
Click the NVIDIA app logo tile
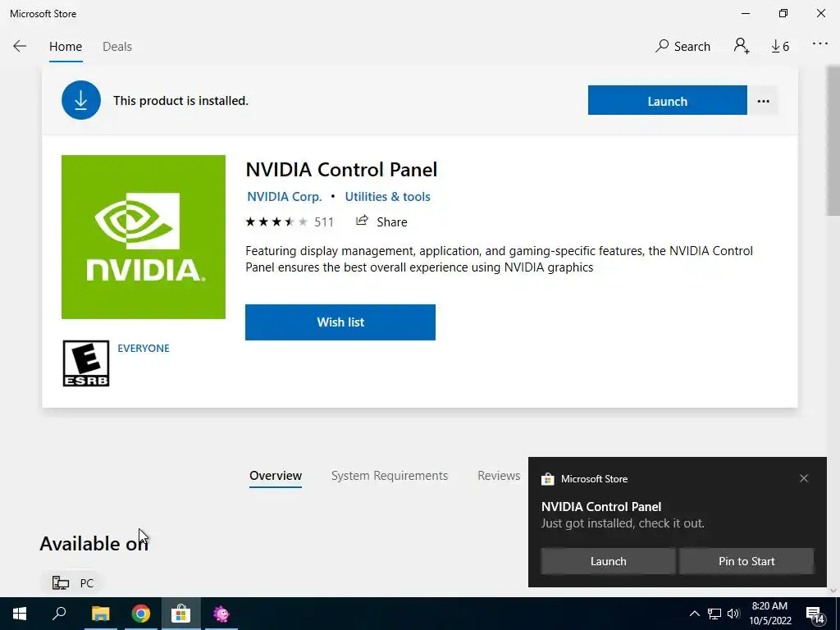pos(143,237)
